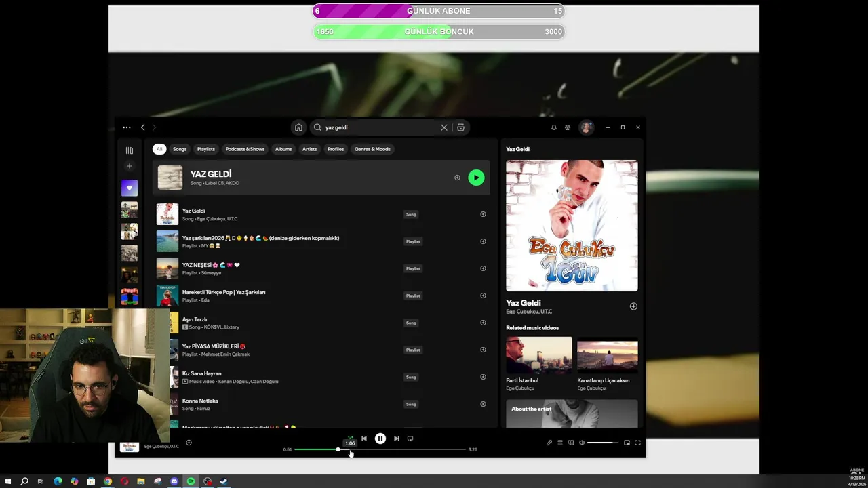Screen dimensions: 868x488
Task: Open Liked Songs heart tile
Action: tap(130, 188)
